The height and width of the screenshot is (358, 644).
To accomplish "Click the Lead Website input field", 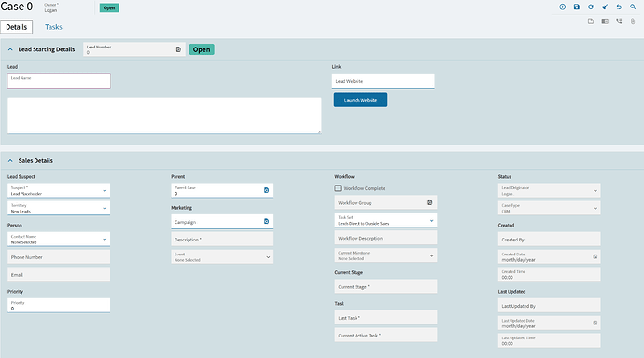I will click(384, 81).
